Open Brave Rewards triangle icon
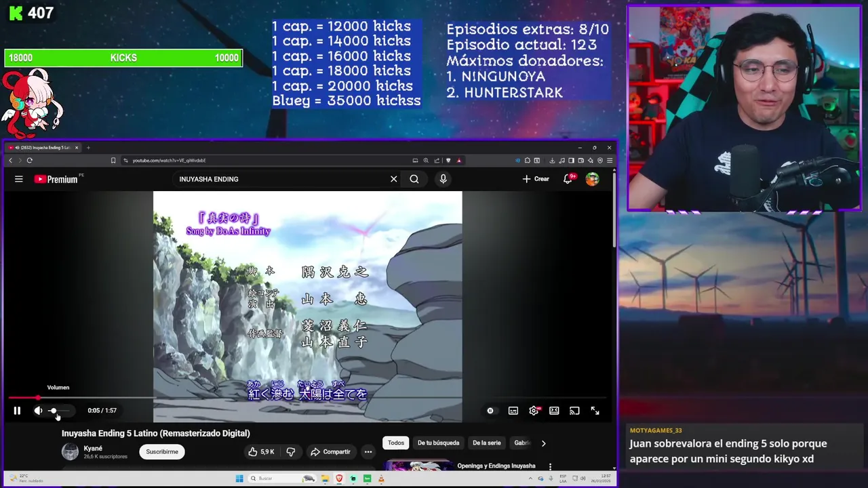 [x=459, y=161]
